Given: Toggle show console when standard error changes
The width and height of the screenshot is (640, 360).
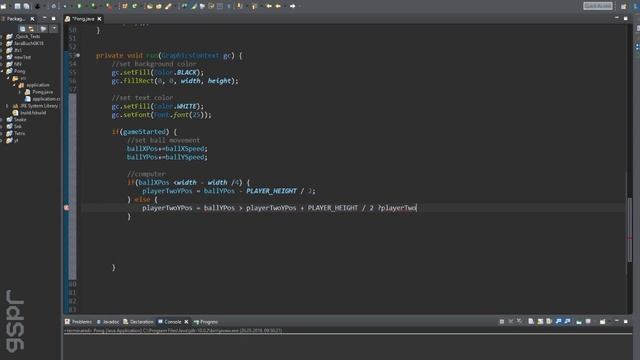Looking at the screenshot, I should 567,322.
